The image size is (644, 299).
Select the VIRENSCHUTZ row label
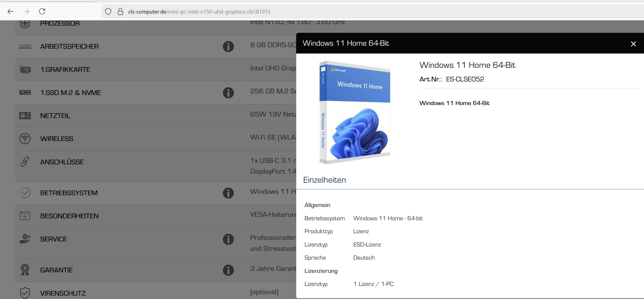[x=63, y=293]
